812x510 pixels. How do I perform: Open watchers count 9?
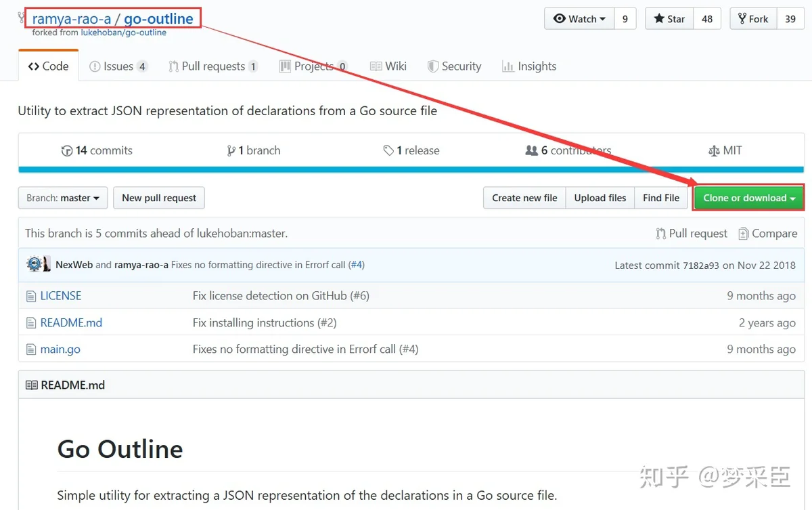[x=625, y=19]
